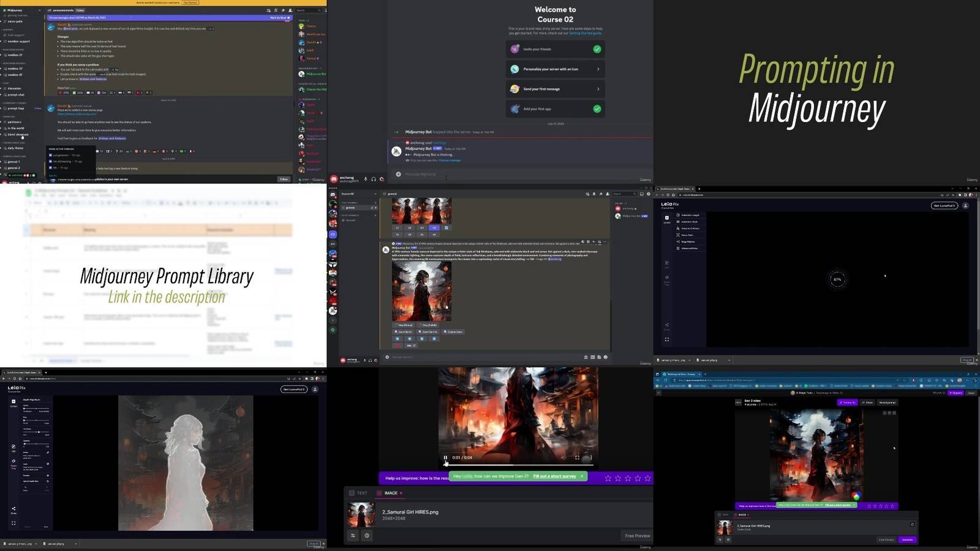Open the Fill out a short survey link
Screen dimensions: 980x551
tap(554, 476)
